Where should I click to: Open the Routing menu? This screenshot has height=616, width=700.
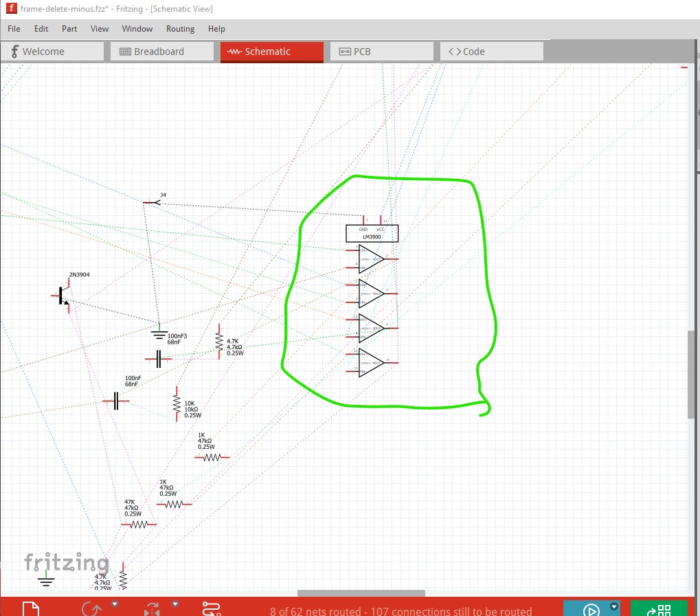coord(180,29)
